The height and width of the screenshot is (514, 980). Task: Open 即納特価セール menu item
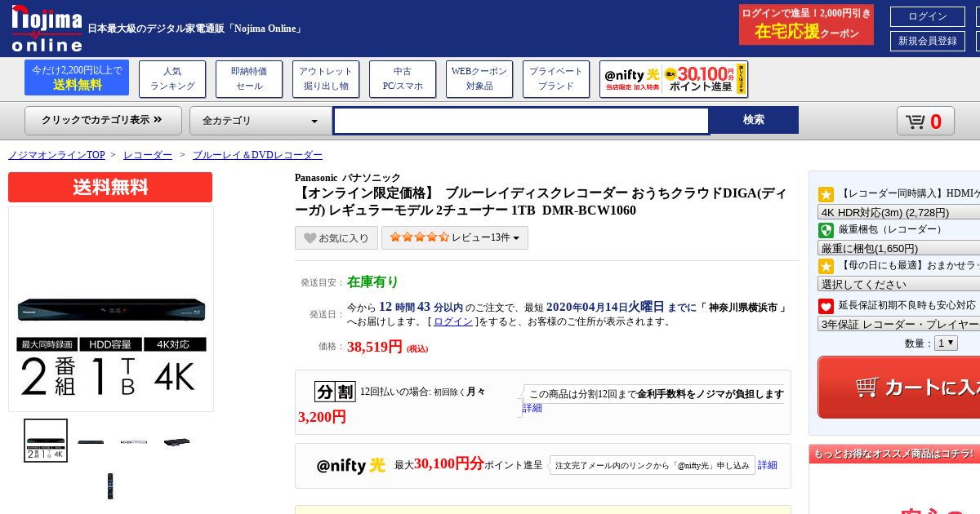249,79
